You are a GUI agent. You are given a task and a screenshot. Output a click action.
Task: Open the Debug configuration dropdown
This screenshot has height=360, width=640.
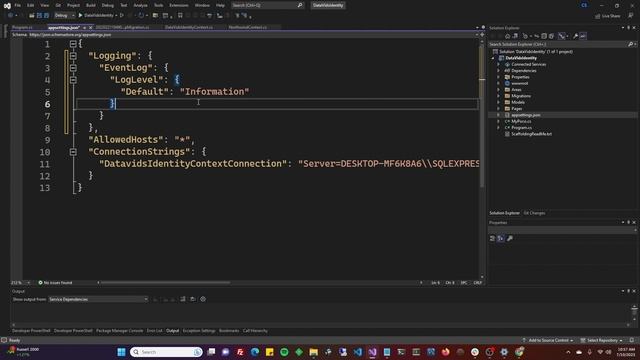click(64, 16)
